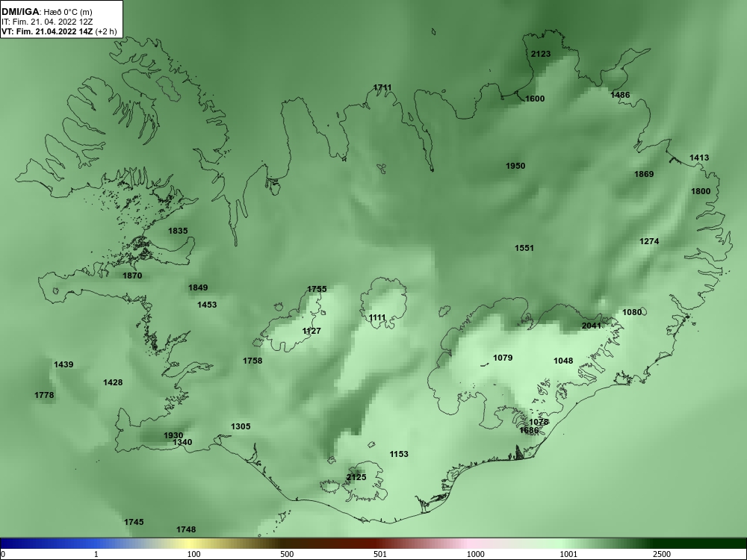Click the 1551 height value
747x560 pixels.
tap(524, 248)
